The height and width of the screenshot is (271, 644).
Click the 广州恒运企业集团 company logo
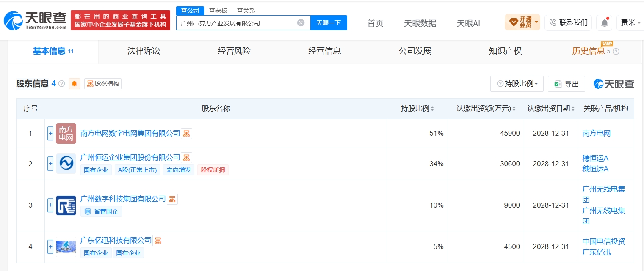click(66, 164)
